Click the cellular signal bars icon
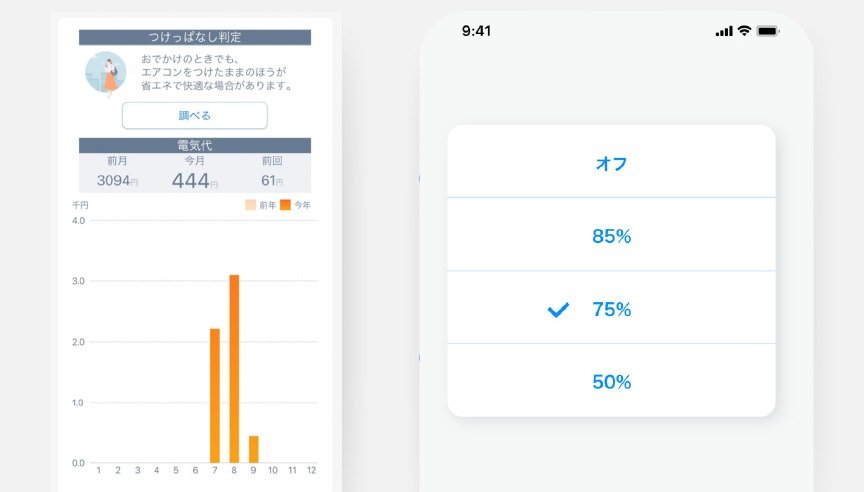This screenshot has width=864, height=492. pyautogui.click(x=724, y=31)
